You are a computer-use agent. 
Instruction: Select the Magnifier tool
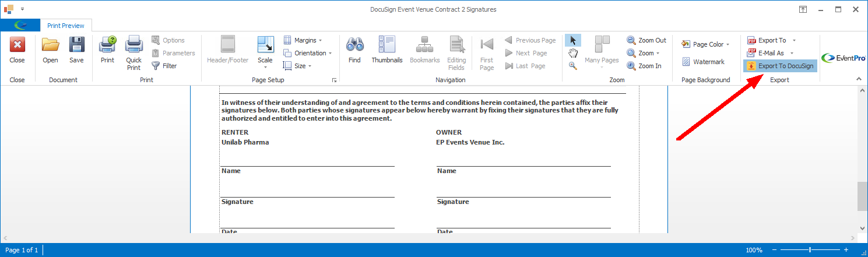pyautogui.click(x=572, y=66)
